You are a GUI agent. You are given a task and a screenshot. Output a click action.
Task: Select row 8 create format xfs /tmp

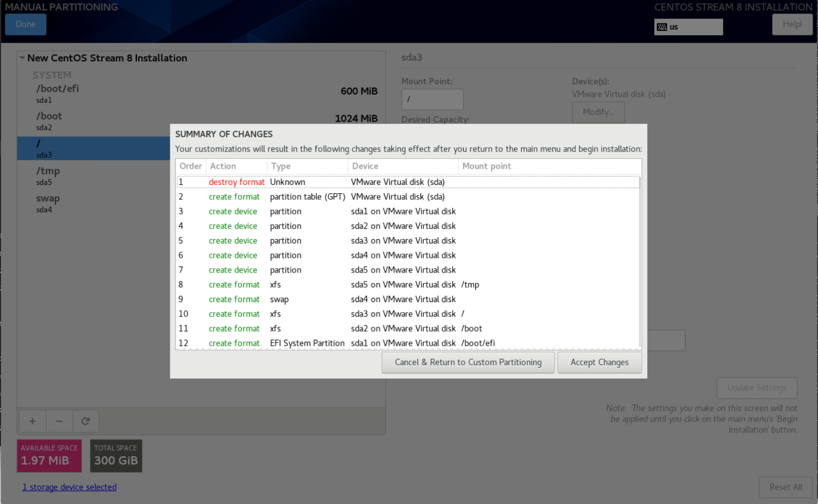[408, 285]
